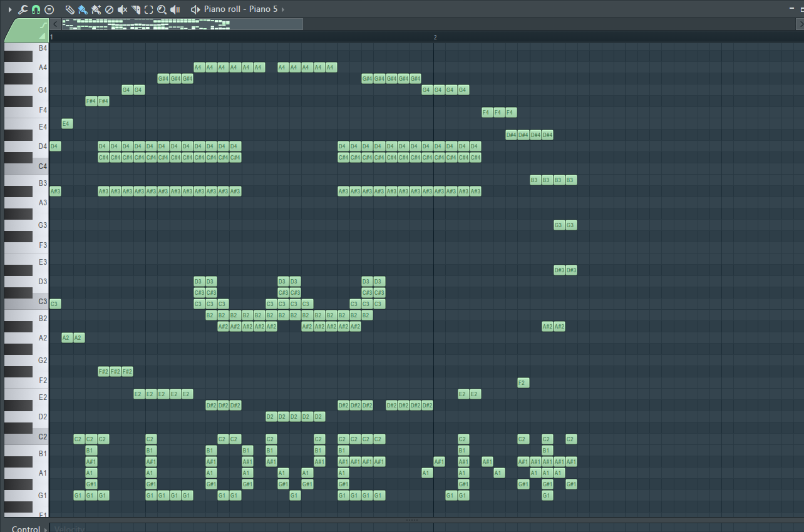This screenshot has width=804, height=532.
Task: Toggle the magnet snap-to-grid option
Action: click(x=36, y=9)
